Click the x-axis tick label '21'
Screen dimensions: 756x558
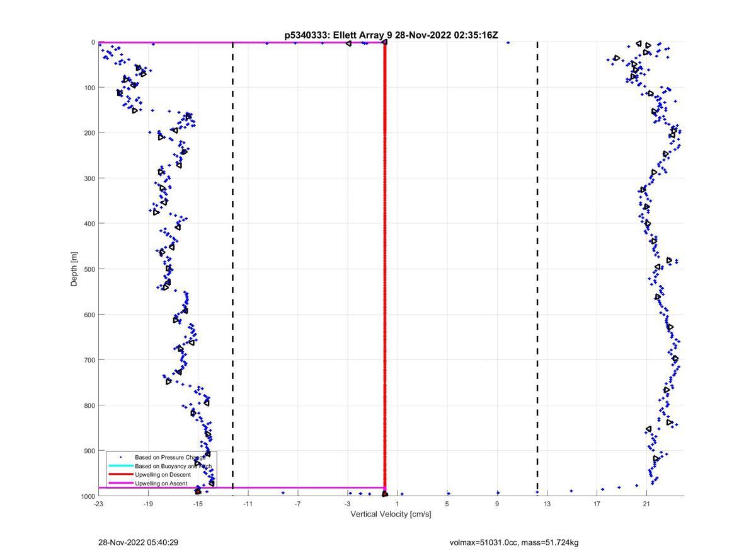tap(646, 504)
